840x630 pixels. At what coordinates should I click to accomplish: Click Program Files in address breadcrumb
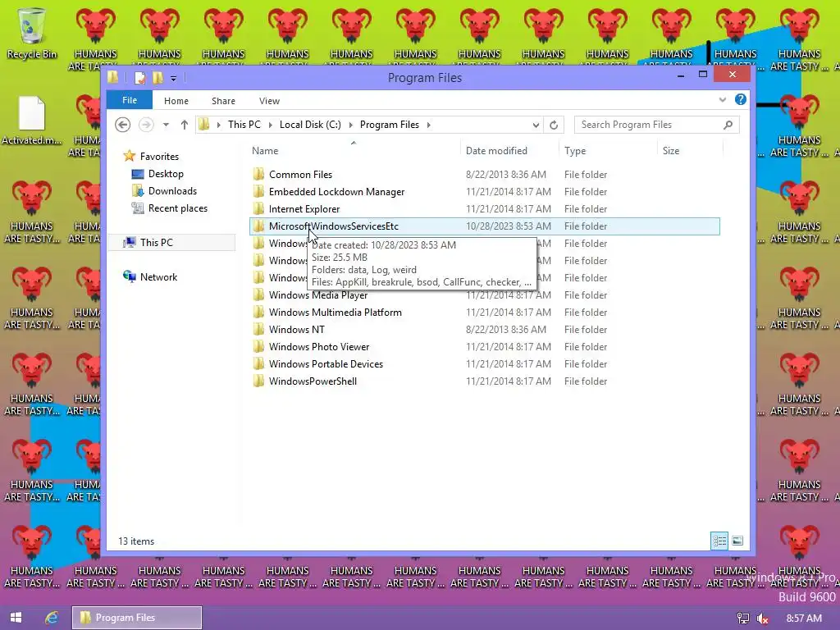click(390, 125)
